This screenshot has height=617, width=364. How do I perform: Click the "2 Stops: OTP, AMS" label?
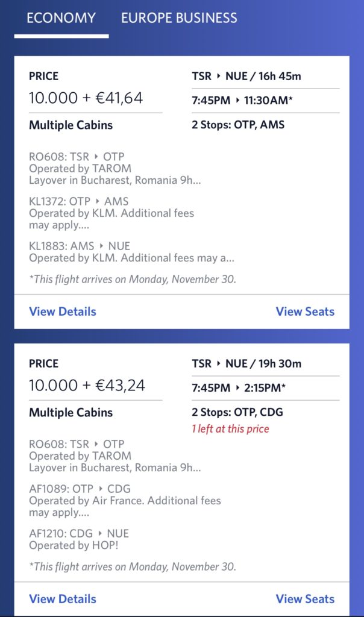click(238, 125)
